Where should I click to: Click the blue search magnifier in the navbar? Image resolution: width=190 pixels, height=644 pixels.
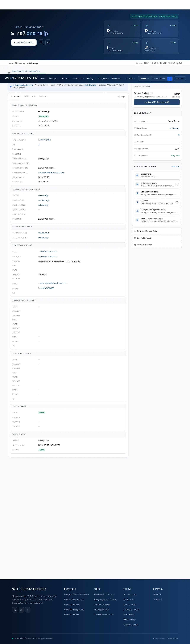pyautogui.click(x=169, y=79)
